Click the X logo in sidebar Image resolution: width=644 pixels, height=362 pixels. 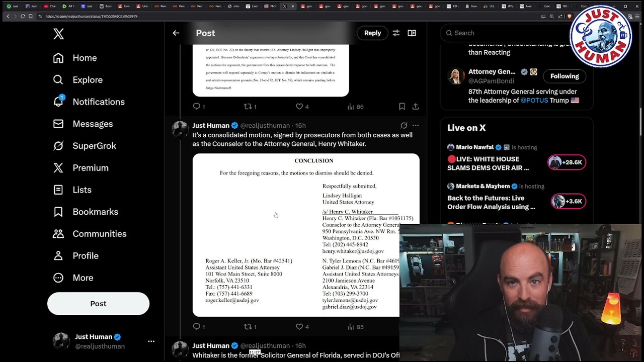(x=58, y=34)
